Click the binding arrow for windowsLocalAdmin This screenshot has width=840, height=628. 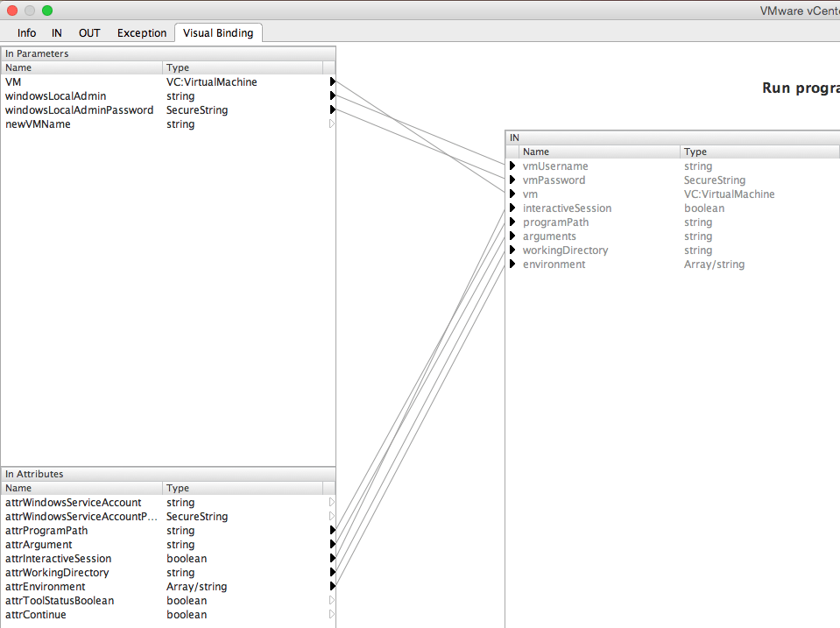click(332, 95)
